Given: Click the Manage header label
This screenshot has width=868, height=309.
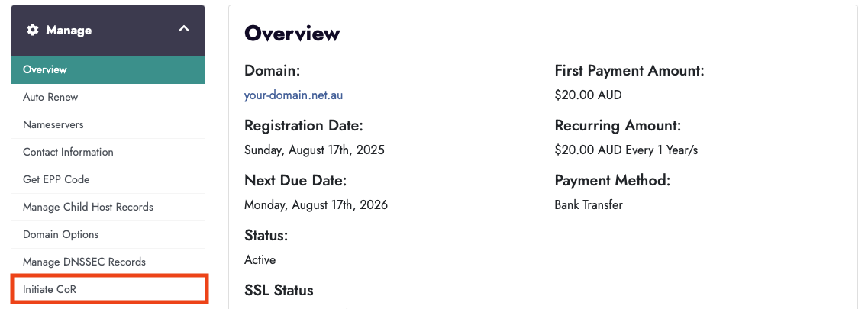Looking at the screenshot, I should pyautogui.click(x=69, y=31).
